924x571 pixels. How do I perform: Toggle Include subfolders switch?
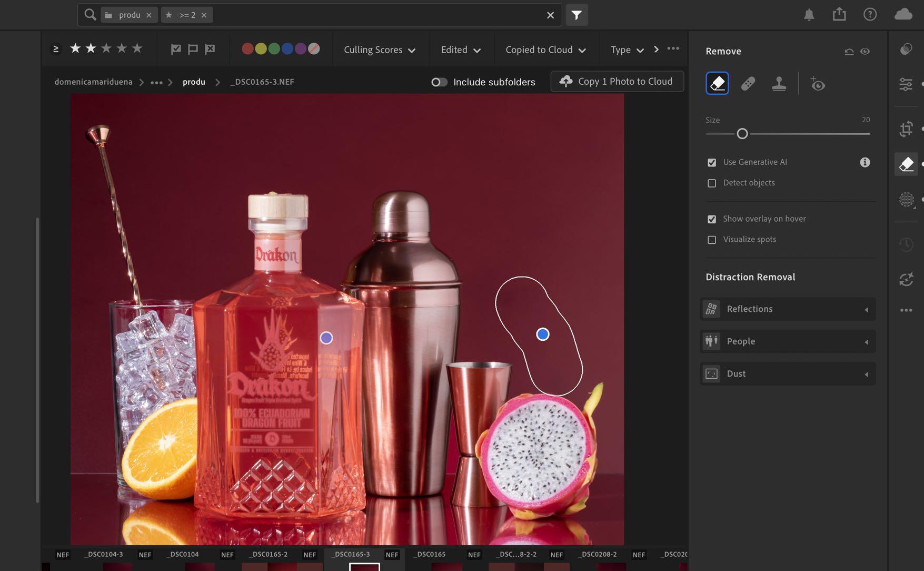[439, 82]
